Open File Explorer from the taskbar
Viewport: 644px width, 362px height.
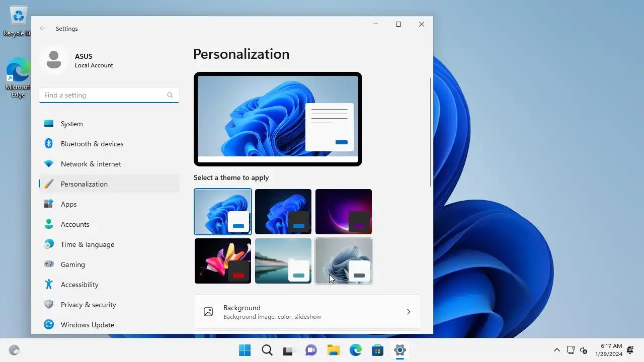click(x=333, y=350)
